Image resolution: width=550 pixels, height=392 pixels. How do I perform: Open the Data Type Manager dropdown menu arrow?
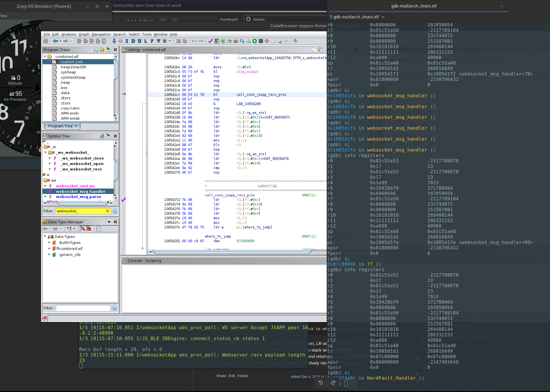click(x=109, y=222)
